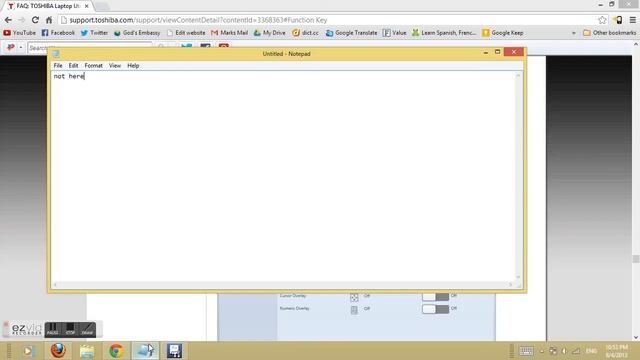
Task: Open File Explorer from the taskbar
Action: pyautogui.click(x=87, y=351)
